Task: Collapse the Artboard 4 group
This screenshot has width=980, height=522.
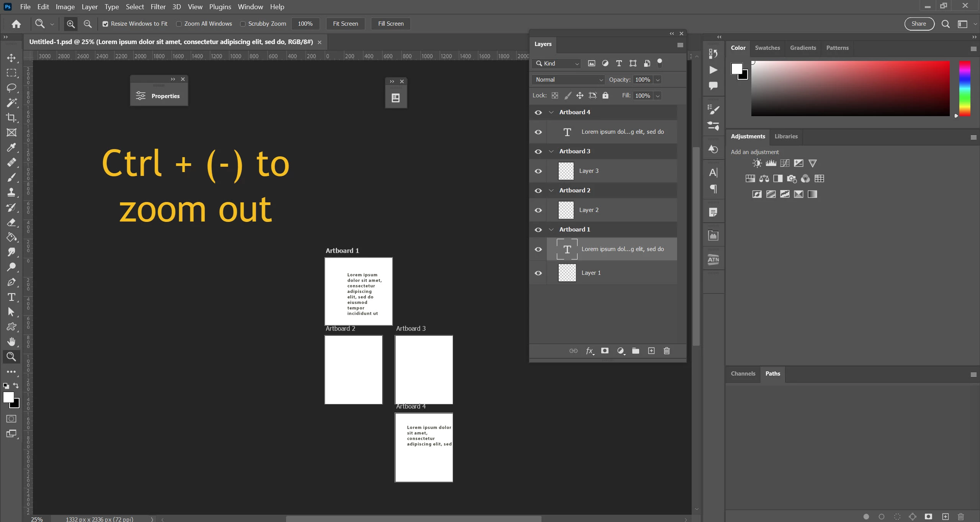Action: pyautogui.click(x=551, y=112)
